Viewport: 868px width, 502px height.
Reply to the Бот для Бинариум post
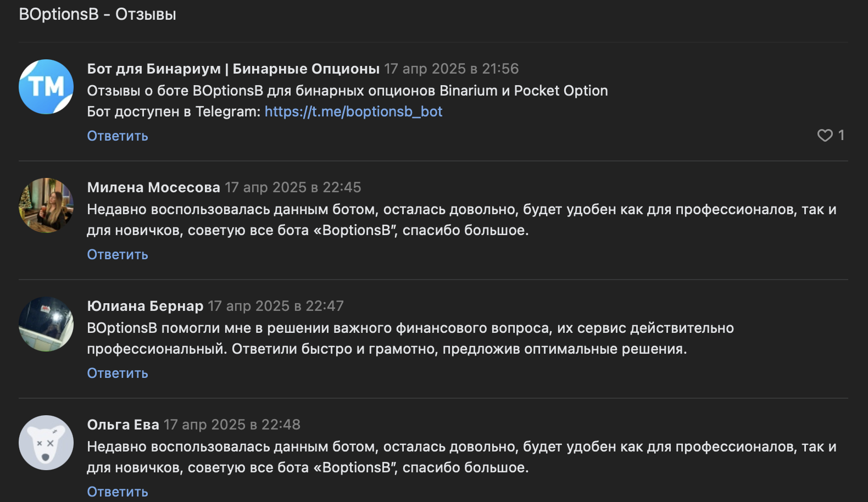(x=118, y=136)
